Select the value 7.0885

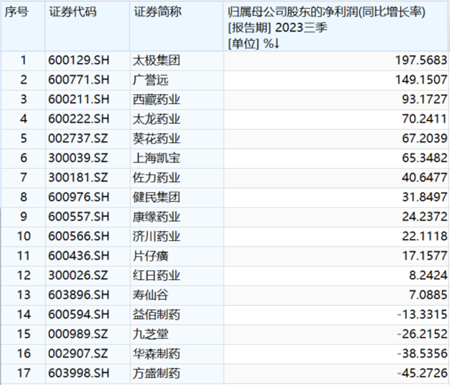(428, 295)
